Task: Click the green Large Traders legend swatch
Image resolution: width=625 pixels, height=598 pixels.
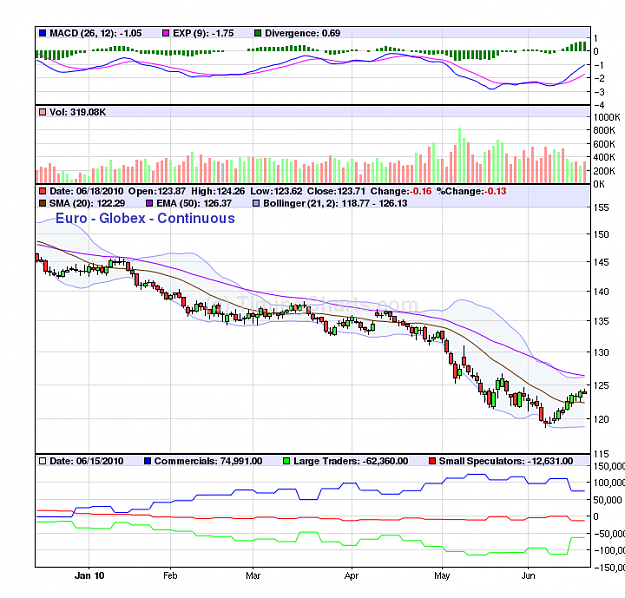Action: click(x=286, y=461)
